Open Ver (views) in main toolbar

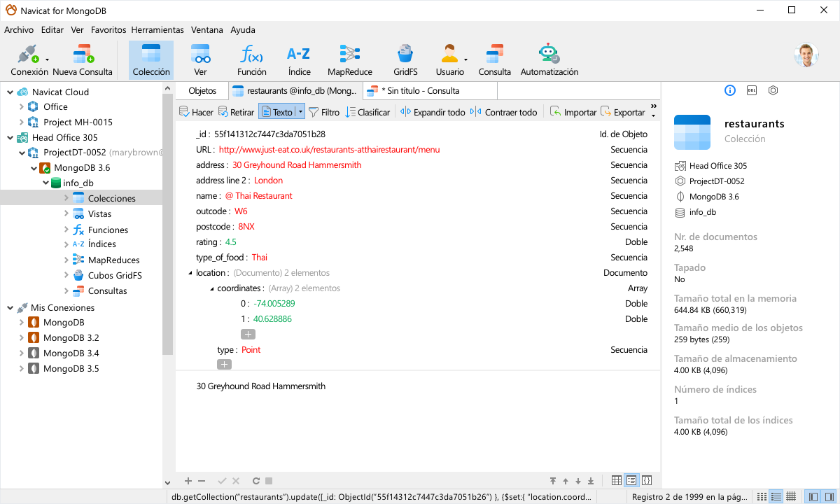coord(200,60)
